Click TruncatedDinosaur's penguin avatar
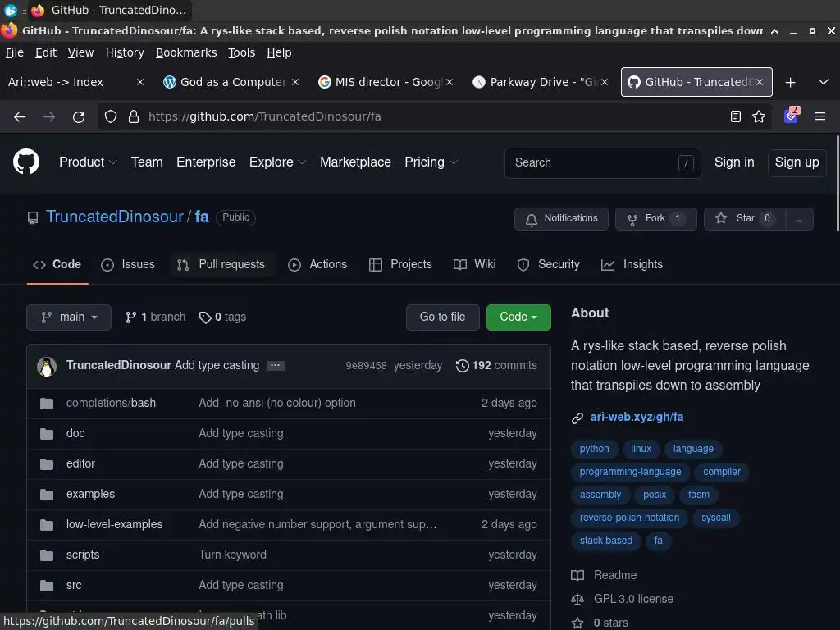Viewport: 840px width, 630px height. 47,367
